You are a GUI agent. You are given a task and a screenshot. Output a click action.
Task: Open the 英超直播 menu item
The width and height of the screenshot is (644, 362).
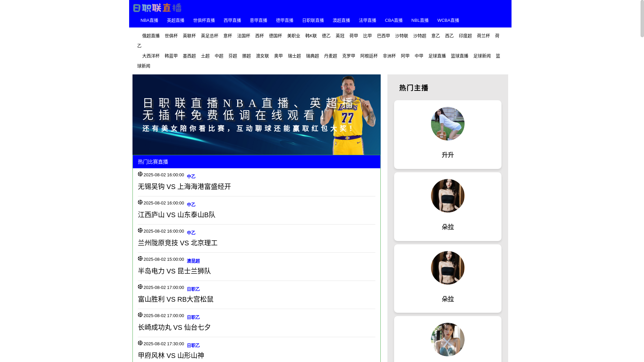pyautogui.click(x=176, y=20)
